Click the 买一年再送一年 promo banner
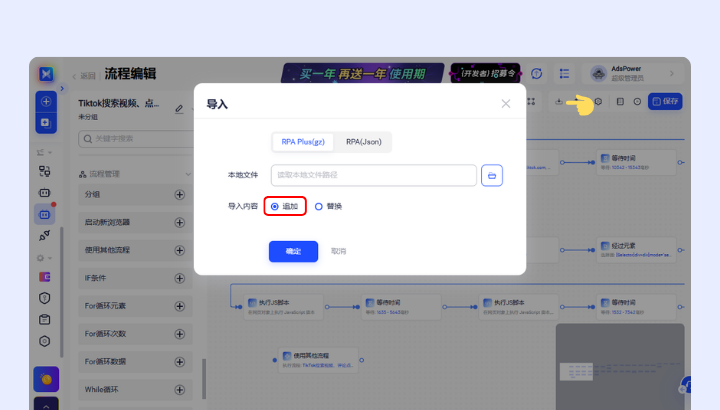The width and height of the screenshot is (720, 410). pos(363,73)
